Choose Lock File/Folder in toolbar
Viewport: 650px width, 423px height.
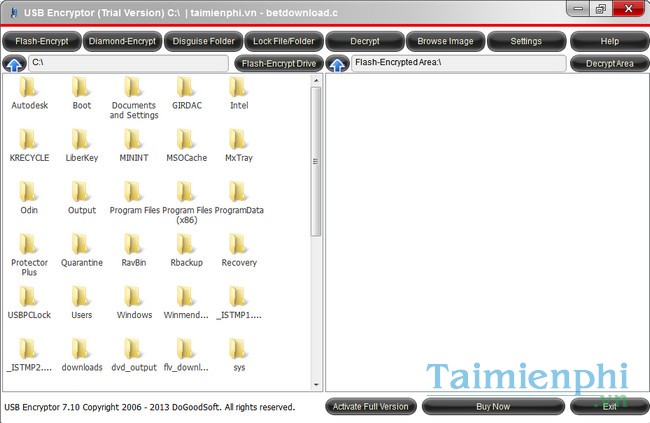tap(284, 41)
